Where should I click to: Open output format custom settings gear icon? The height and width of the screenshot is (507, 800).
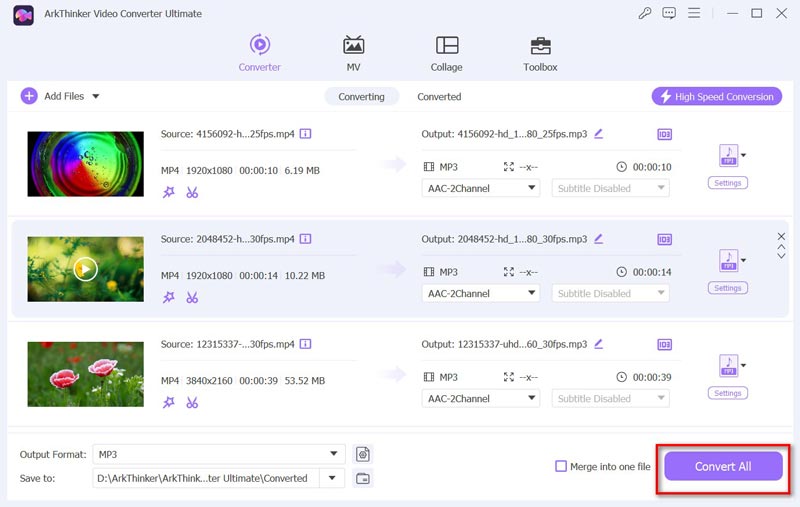(363, 454)
